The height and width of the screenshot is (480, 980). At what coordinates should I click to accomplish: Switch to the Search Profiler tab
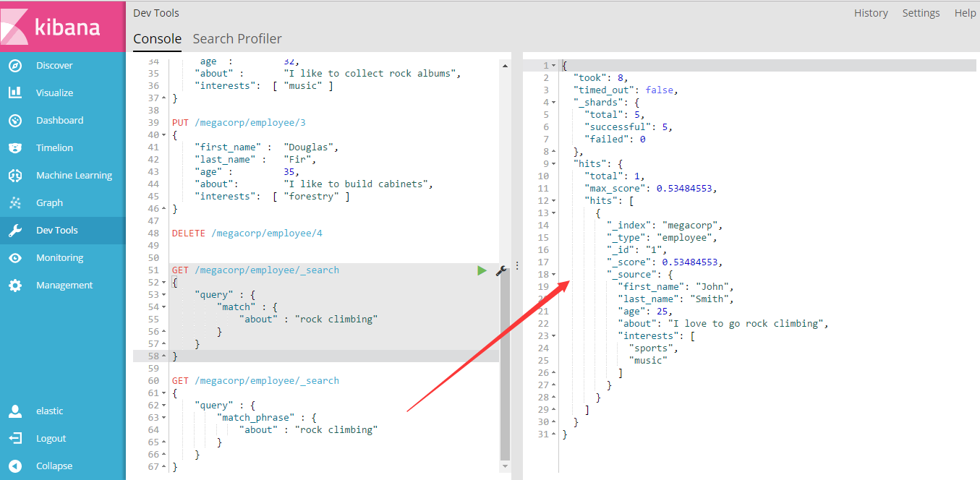237,39
